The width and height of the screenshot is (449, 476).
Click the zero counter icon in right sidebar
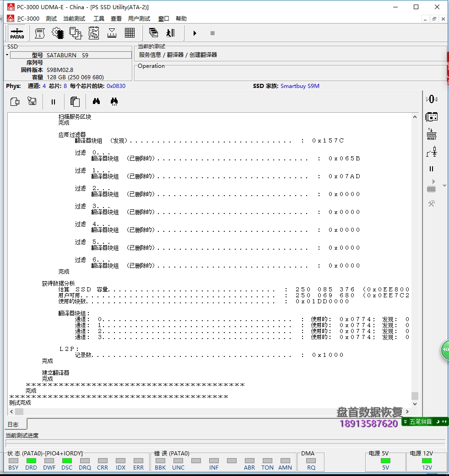[x=432, y=99]
